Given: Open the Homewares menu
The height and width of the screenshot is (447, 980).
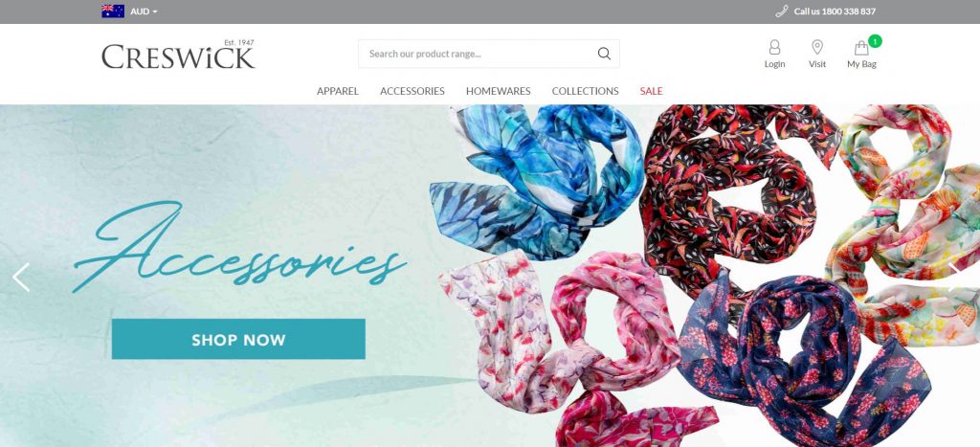Looking at the screenshot, I should [498, 91].
